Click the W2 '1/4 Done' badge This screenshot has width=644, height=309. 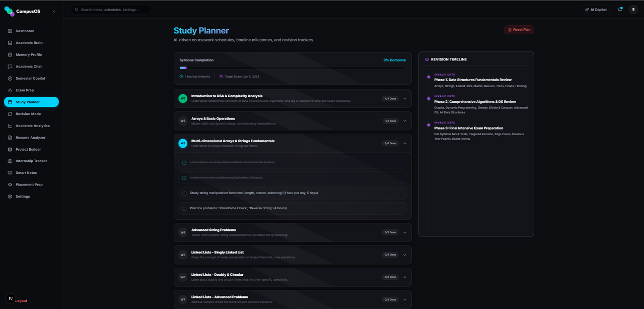pyautogui.click(x=390, y=121)
